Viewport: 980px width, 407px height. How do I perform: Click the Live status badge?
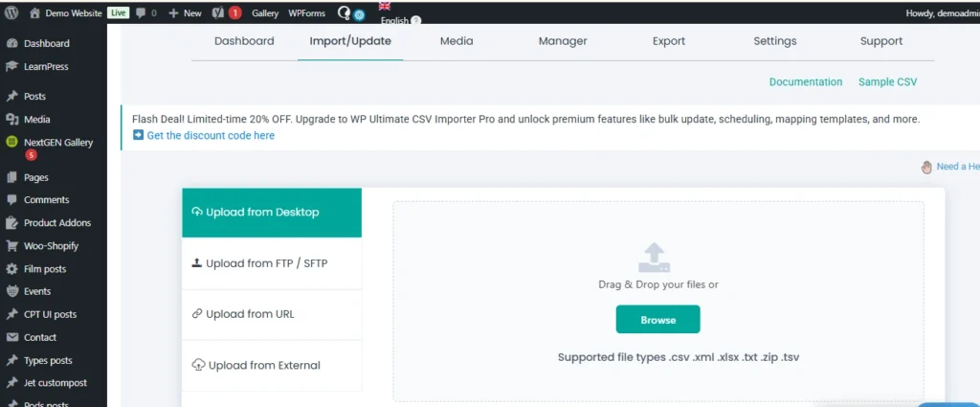(118, 13)
